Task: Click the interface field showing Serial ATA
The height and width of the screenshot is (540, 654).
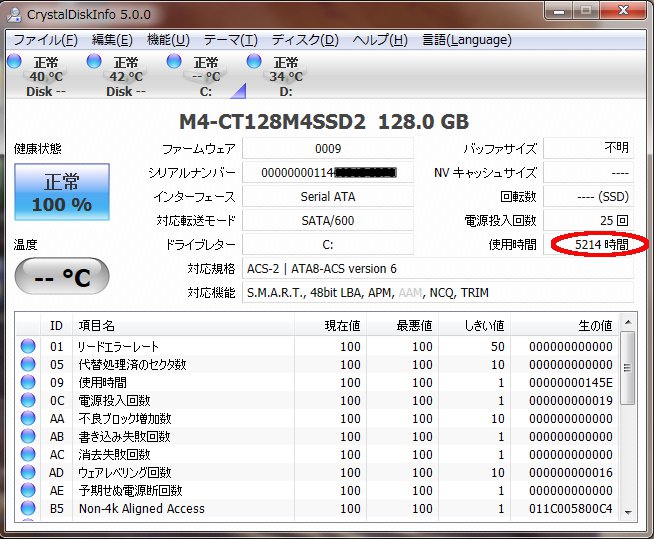Action: (x=328, y=196)
